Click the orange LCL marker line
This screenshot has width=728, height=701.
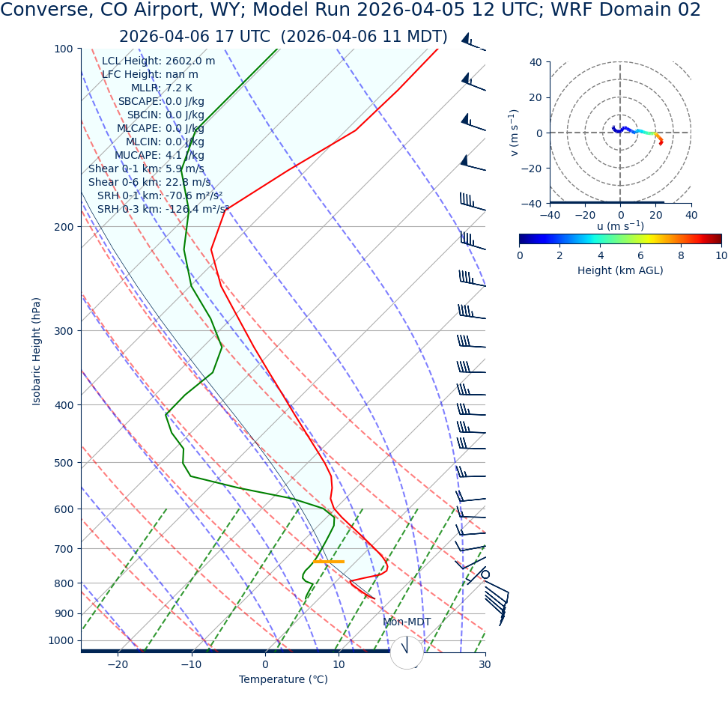329,561
